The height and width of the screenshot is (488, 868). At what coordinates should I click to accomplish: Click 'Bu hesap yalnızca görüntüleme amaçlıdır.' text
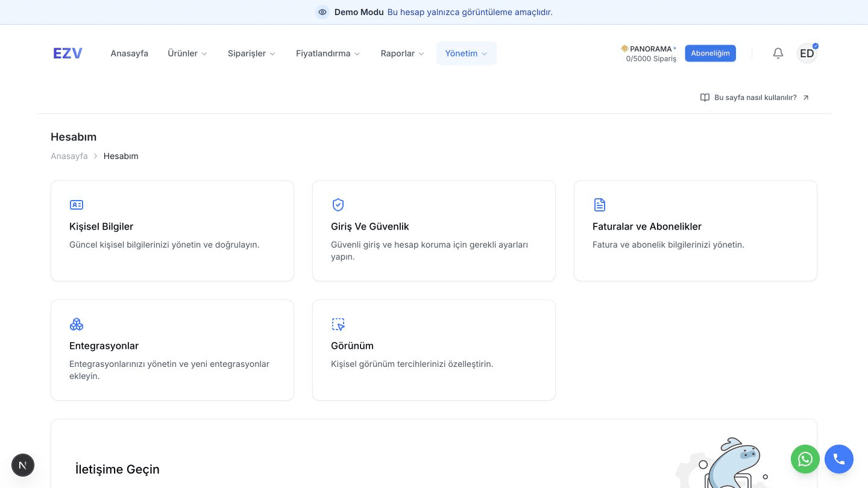470,12
